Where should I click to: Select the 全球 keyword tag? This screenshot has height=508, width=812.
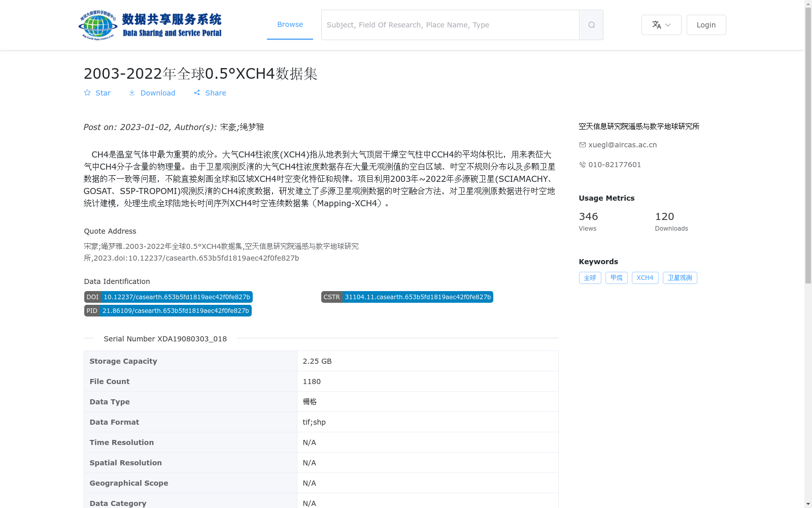[x=590, y=278]
